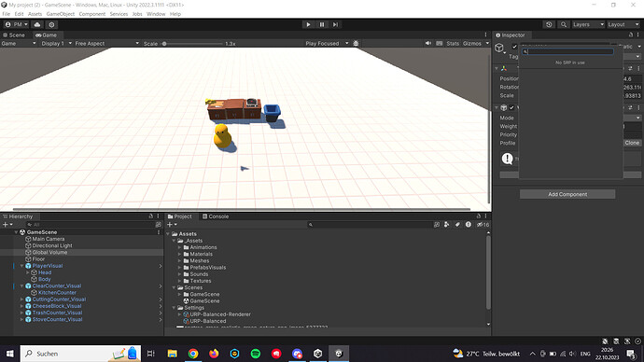Viewport: 644px width, 362px height.
Task: Select Main Camera in Hierarchy
Action: [49, 239]
